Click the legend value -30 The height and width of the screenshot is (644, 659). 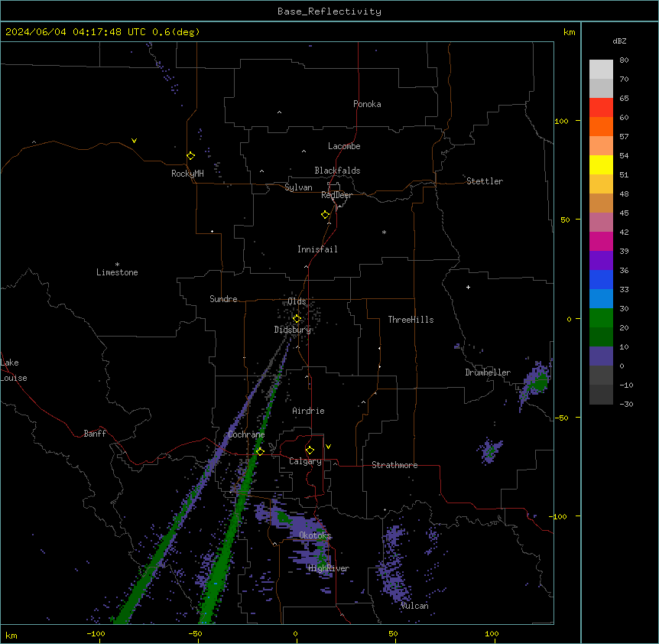point(626,404)
